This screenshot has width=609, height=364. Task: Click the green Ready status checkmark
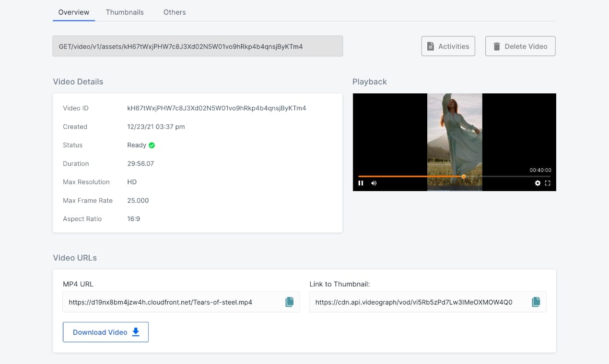152,145
